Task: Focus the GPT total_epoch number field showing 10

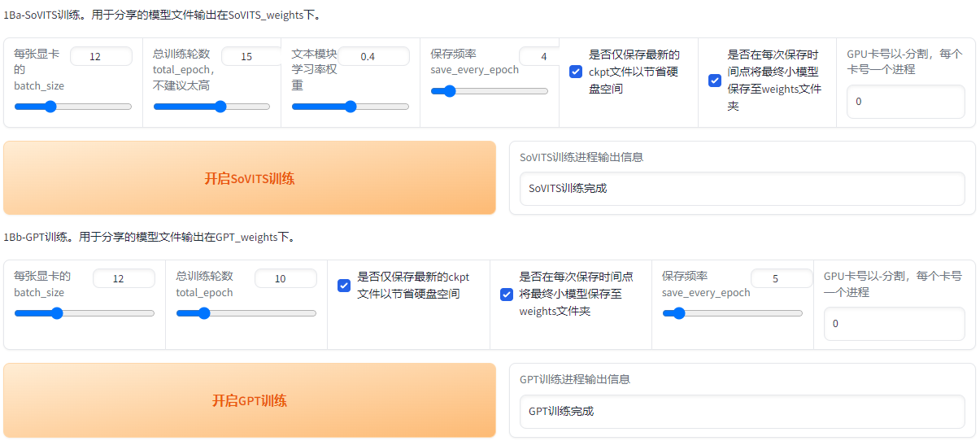Action: point(285,278)
